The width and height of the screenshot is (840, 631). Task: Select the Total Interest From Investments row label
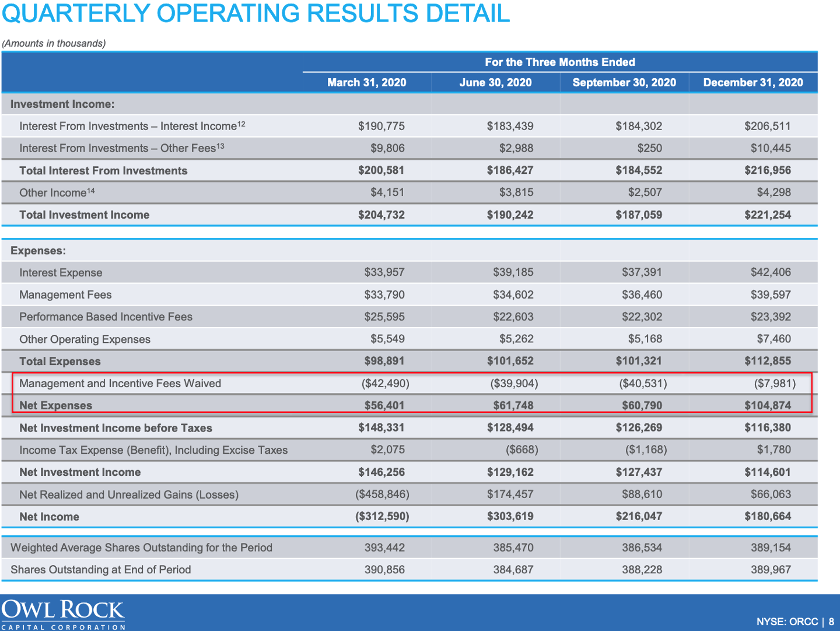(x=103, y=171)
